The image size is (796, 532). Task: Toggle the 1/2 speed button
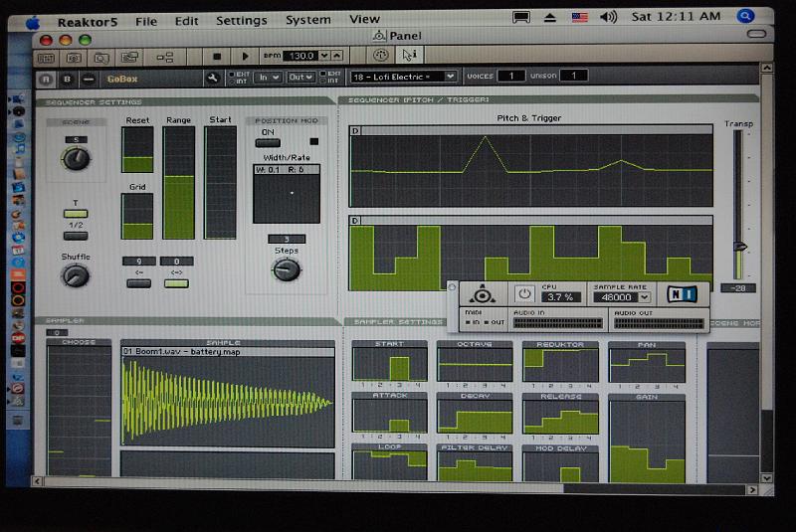pos(76,236)
